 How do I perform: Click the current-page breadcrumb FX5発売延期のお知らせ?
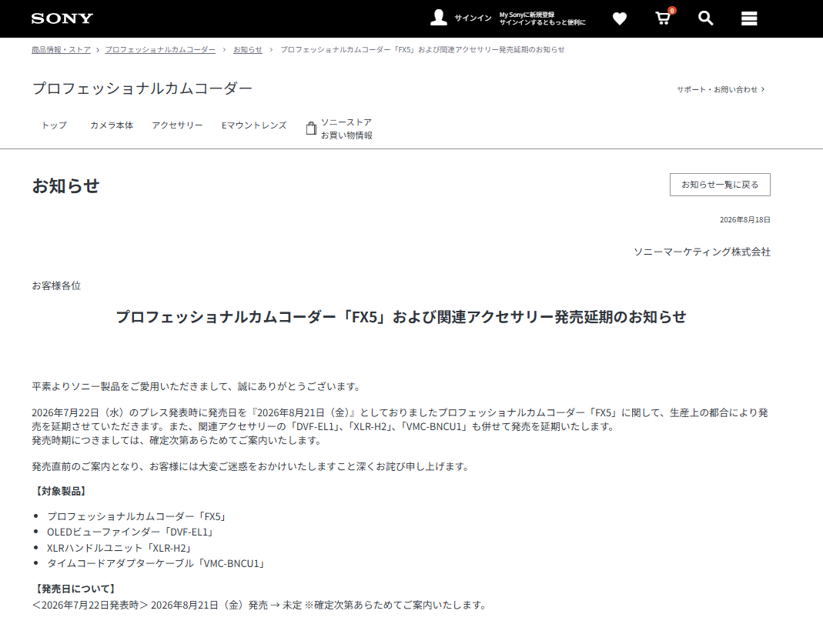pos(423,50)
